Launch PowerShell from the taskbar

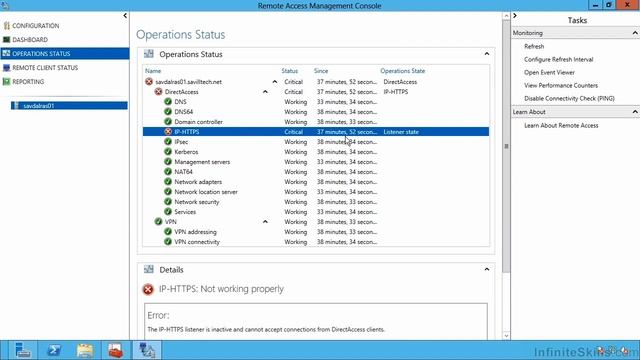[54, 350]
